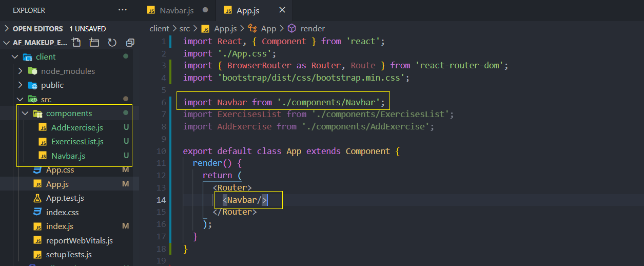Click the New Folder icon in explorer header
Viewport: 644px width, 266px height.
(94, 43)
